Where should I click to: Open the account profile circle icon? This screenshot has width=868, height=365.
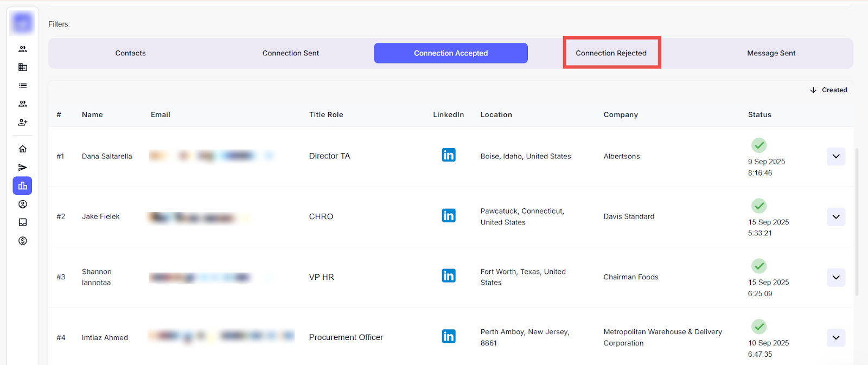coord(23,204)
